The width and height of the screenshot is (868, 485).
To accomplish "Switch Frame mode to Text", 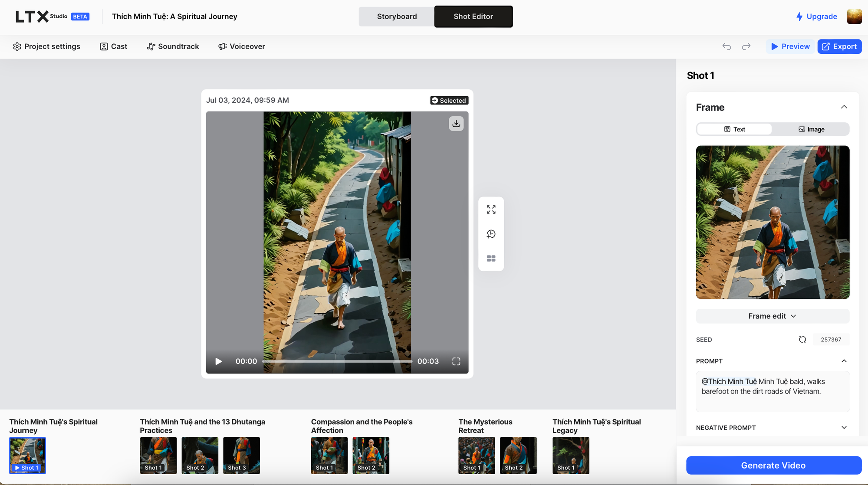I will [734, 129].
